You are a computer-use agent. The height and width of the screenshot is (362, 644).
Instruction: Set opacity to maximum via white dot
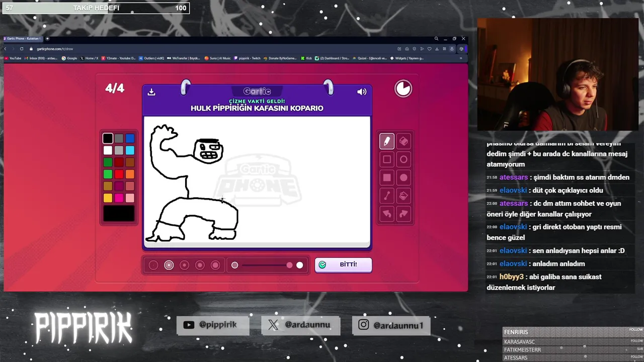point(300,265)
